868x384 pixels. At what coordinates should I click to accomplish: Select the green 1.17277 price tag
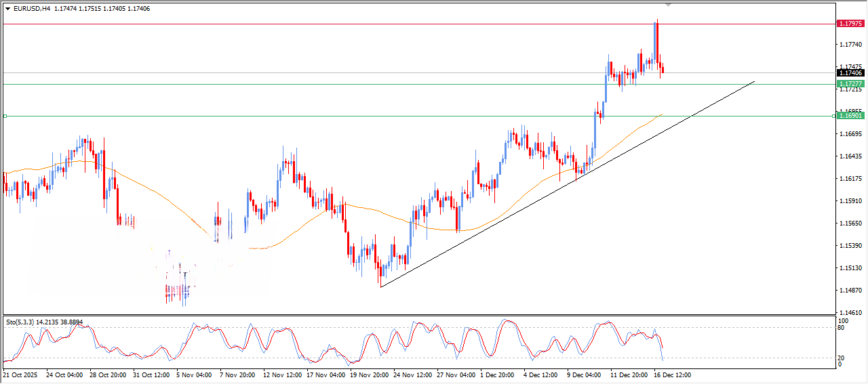(x=850, y=84)
